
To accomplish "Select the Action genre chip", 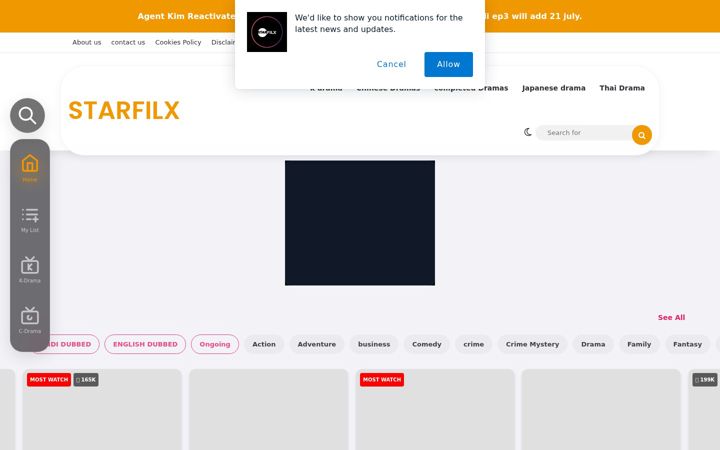I will tap(264, 344).
